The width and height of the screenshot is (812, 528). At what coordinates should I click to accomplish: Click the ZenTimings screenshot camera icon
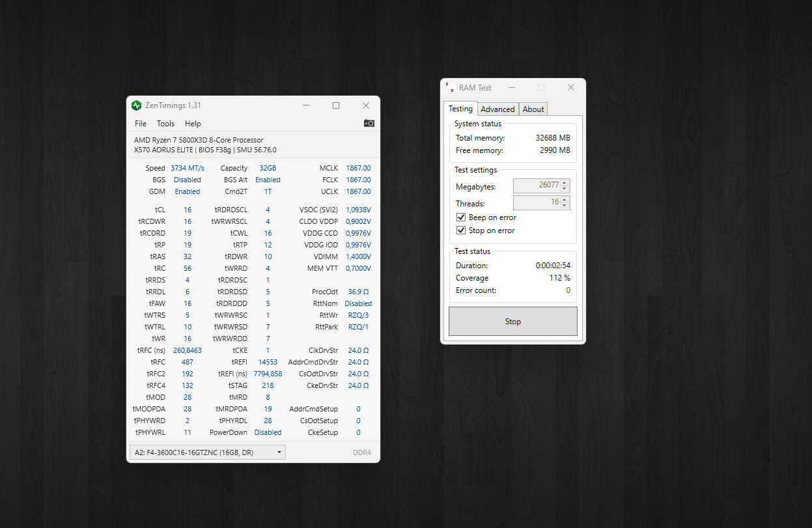pos(369,123)
